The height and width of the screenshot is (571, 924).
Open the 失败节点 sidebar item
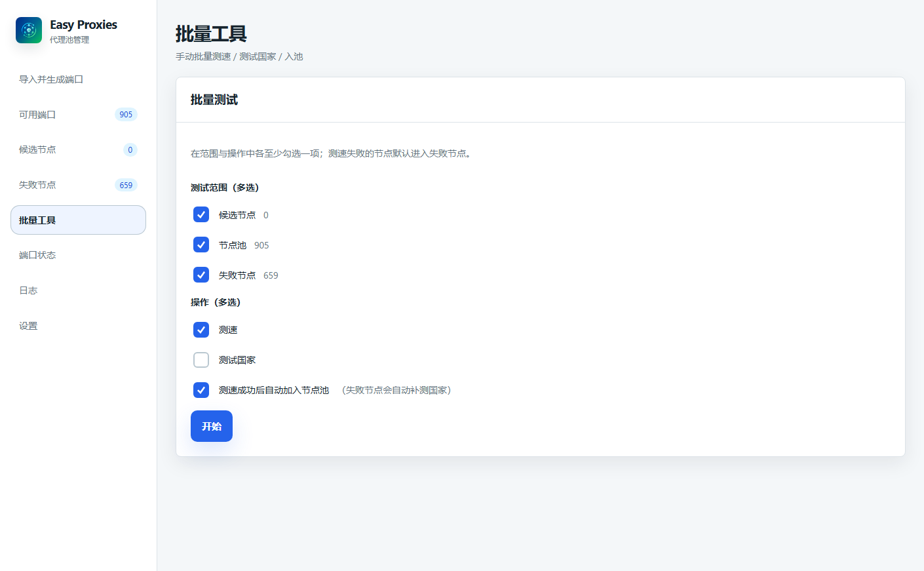point(78,185)
